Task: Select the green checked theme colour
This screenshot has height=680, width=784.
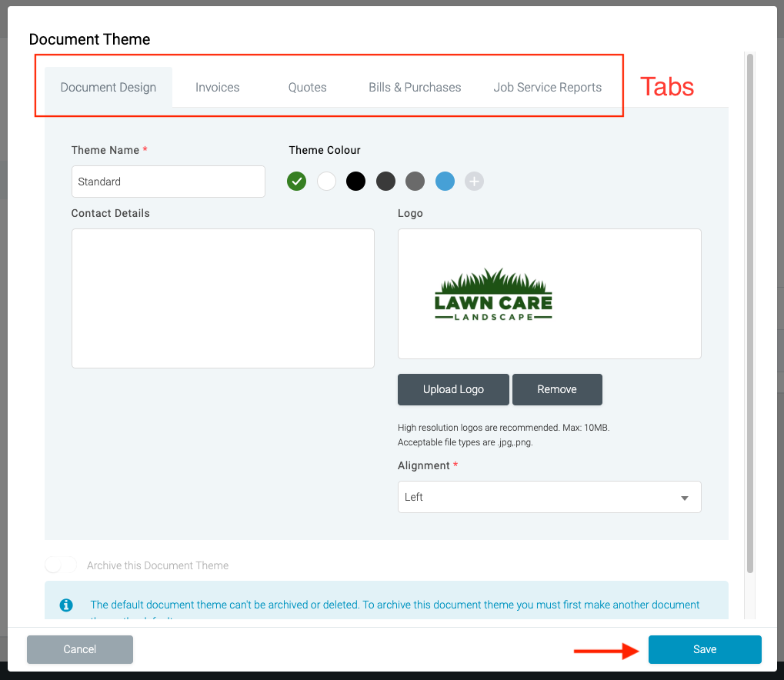Action: (x=296, y=181)
